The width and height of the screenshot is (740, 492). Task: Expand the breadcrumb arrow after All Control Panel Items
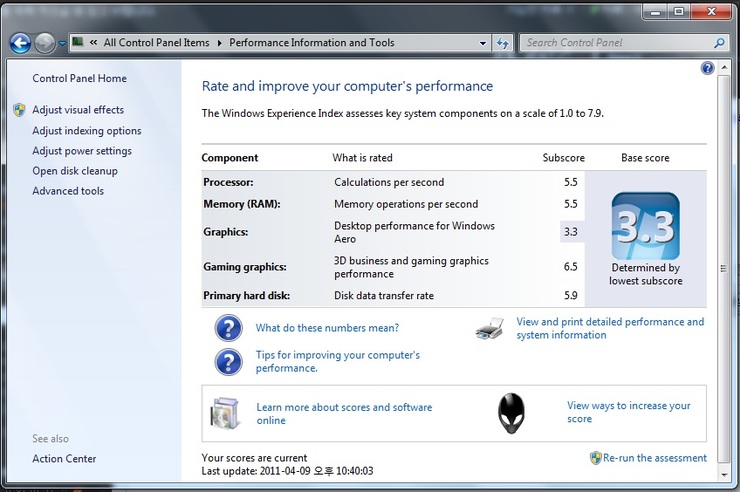click(x=219, y=43)
